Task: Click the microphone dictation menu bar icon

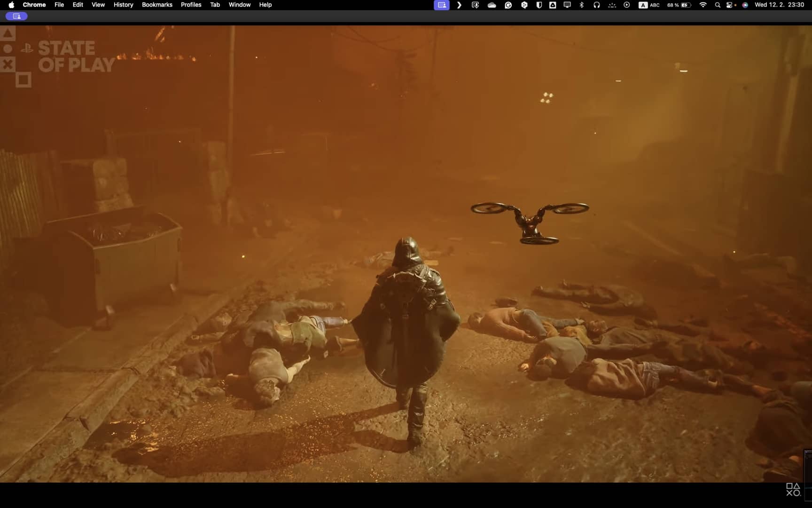Action: [x=476, y=5]
